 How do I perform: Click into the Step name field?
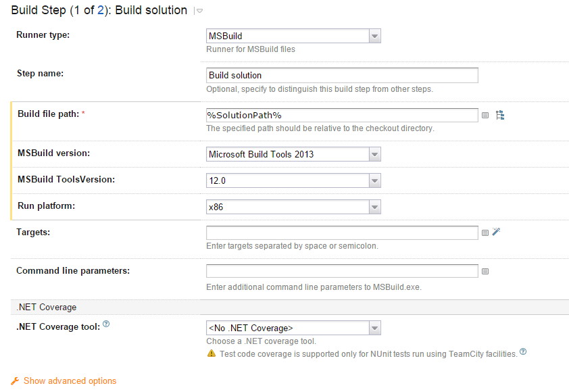341,75
